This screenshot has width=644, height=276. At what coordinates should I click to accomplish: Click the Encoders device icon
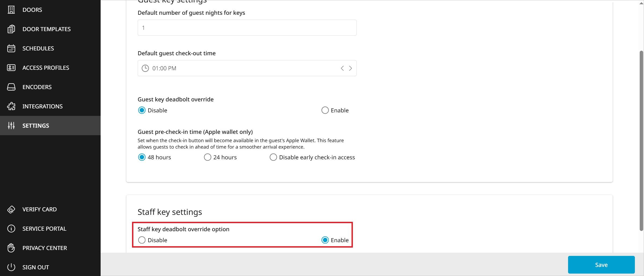point(11,87)
